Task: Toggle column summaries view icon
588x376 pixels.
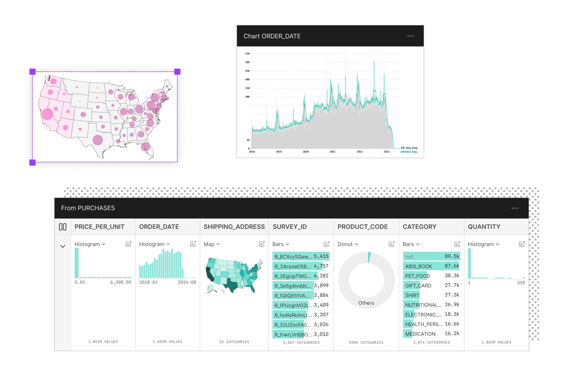Action: (x=63, y=227)
